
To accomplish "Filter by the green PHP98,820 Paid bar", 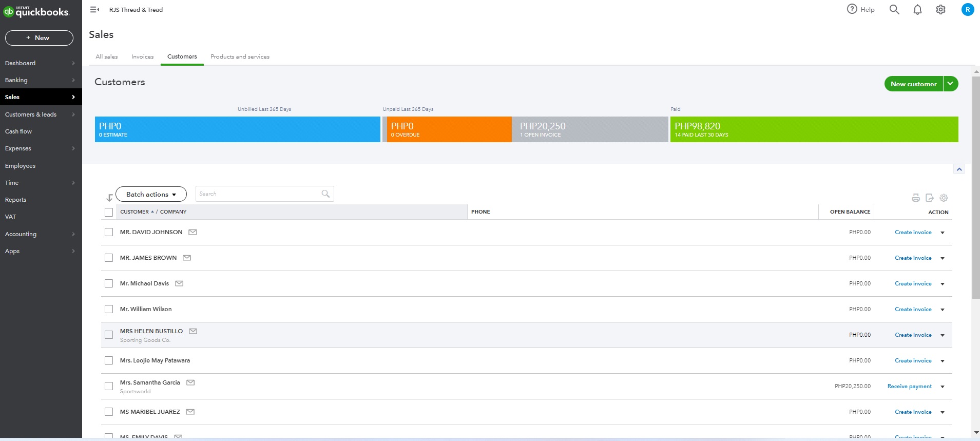I will [814, 129].
